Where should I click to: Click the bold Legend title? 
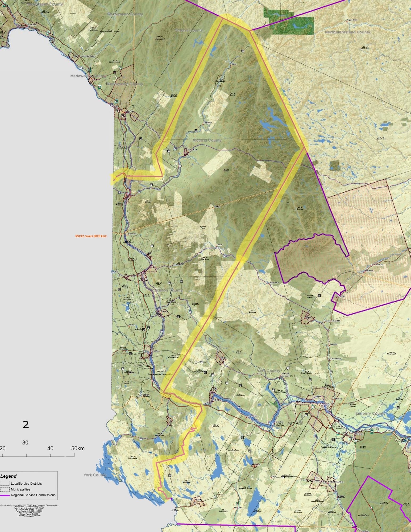pyautogui.click(x=9, y=476)
